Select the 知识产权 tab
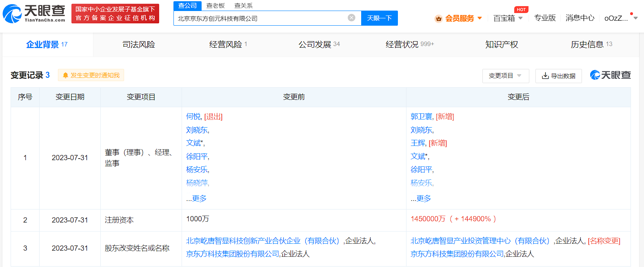644x267 pixels. (502, 44)
